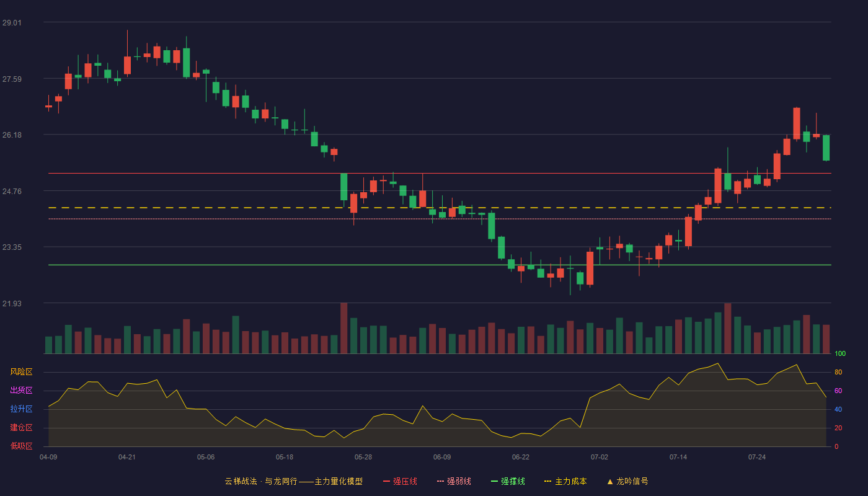Click the 24.76 price axis label
This screenshot has width=868, height=496.
[12, 192]
